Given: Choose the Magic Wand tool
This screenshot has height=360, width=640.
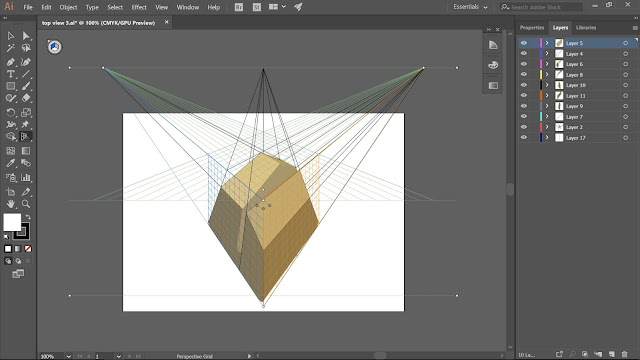Looking at the screenshot, I should point(11,48).
